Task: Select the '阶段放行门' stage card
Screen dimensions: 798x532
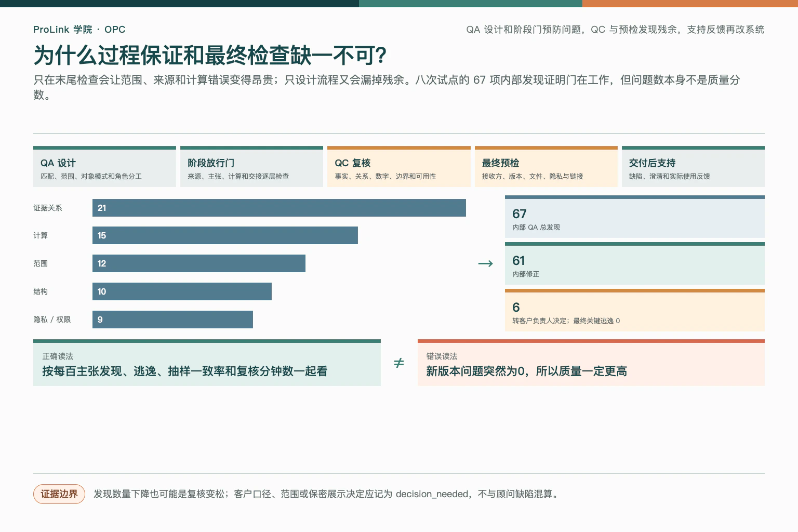Action: coord(251,167)
